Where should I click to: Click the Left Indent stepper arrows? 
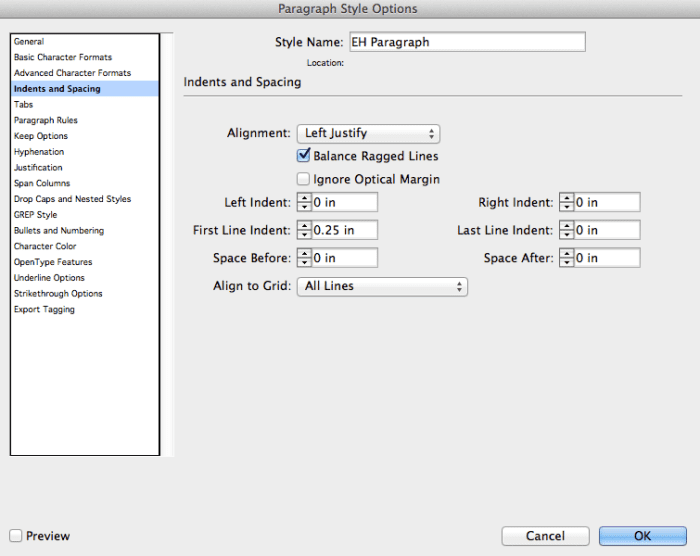tap(304, 202)
